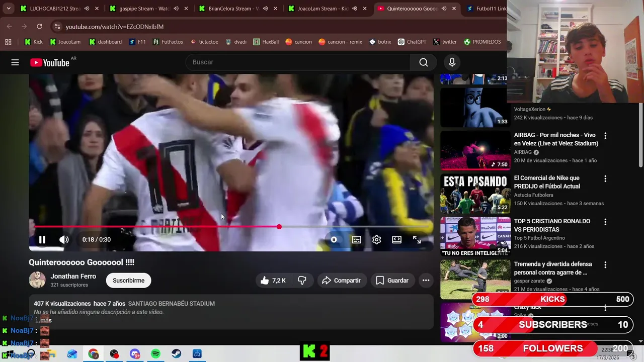Save video with Guardar button
This screenshot has width=644, height=362.
tap(392, 281)
